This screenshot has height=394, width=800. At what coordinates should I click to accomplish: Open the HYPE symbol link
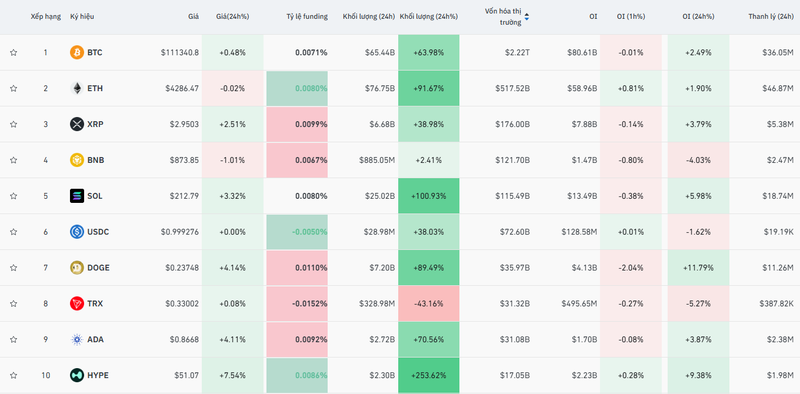pyautogui.click(x=98, y=375)
